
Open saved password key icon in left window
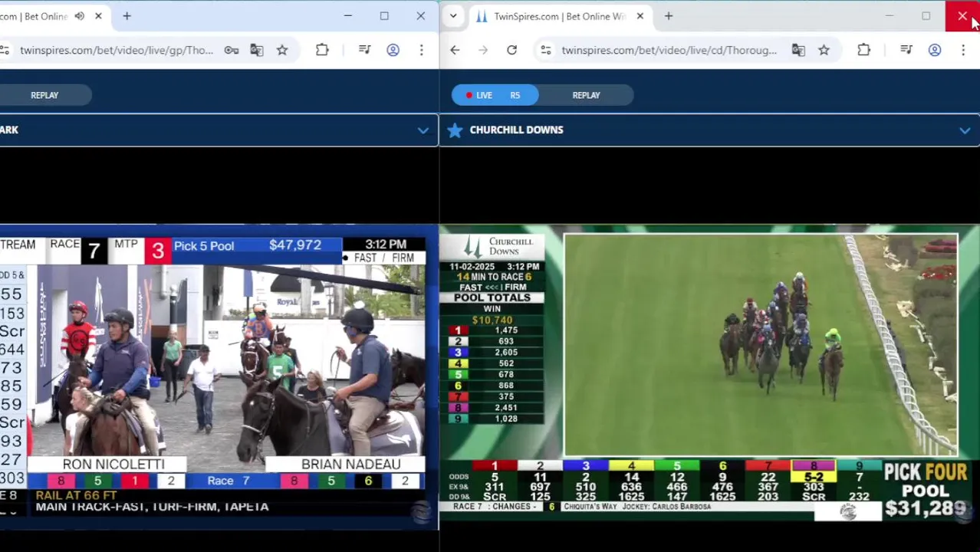tap(231, 51)
